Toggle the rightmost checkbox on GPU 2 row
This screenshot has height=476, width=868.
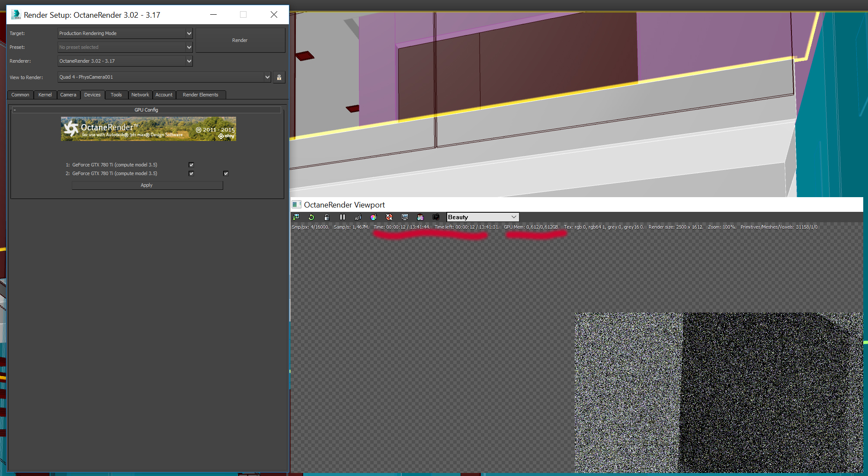(x=226, y=173)
